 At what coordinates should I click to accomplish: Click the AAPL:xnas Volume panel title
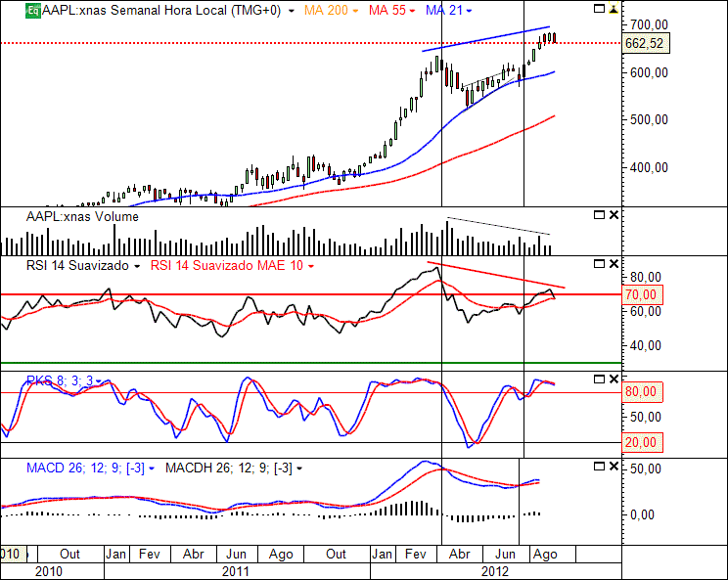tap(82, 217)
